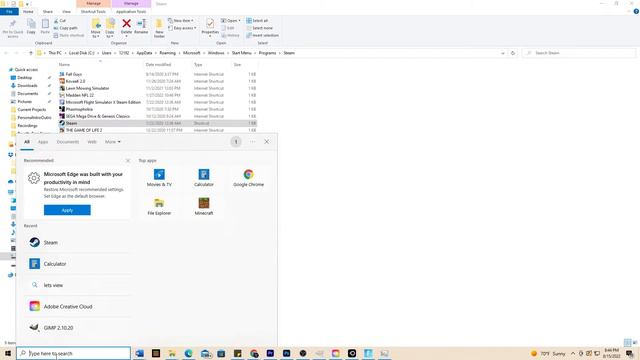Click Copy path in the ribbon
640x360 pixels.
tap(65, 28)
